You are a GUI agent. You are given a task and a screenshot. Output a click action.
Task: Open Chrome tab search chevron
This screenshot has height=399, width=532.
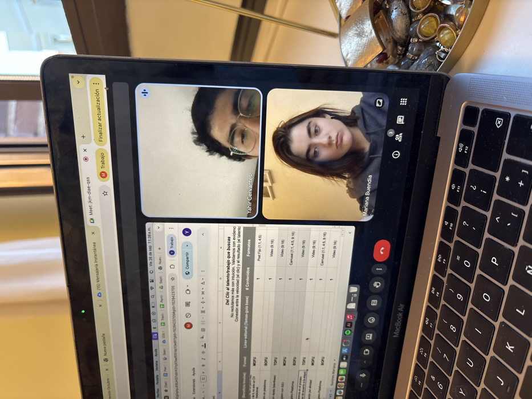pyautogui.click(x=78, y=82)
